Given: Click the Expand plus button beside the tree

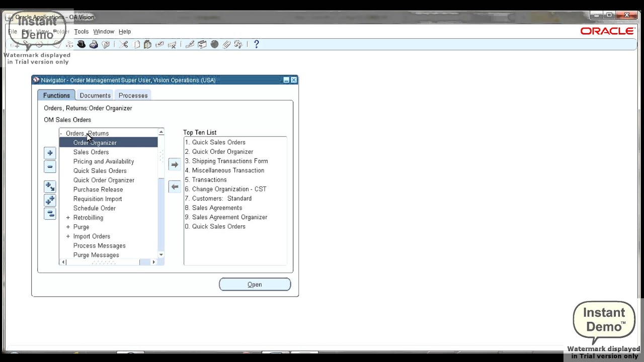Looking at the screenshot, I should point(50,153).
